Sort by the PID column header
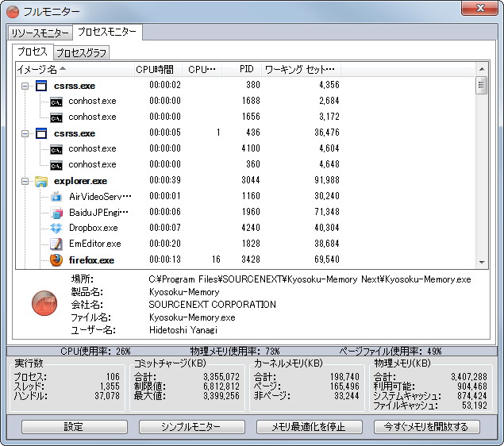 pyautogui.click(x=242, y=69)
